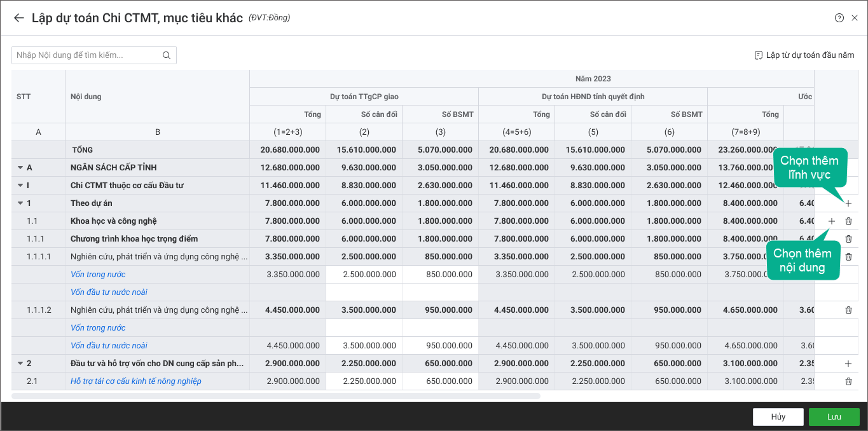Collapse section A Ngân sách cấp tỉnh
The image size is (868, 431).
(x=20, y=168)
